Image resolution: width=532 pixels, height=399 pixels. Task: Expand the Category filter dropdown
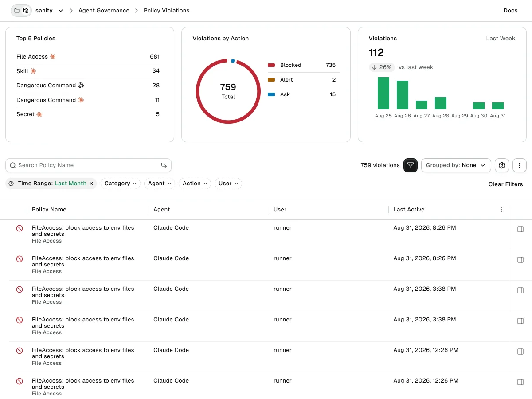pyautogui.click(x=120, y=184)
